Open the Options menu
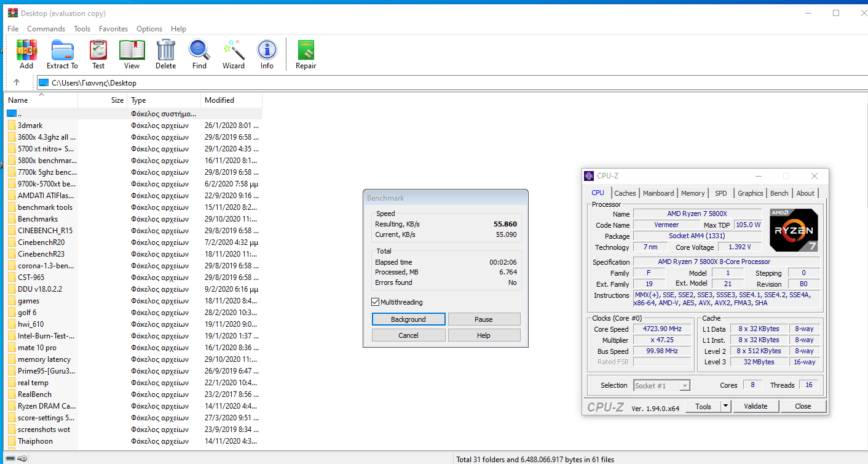 point(149,29)
